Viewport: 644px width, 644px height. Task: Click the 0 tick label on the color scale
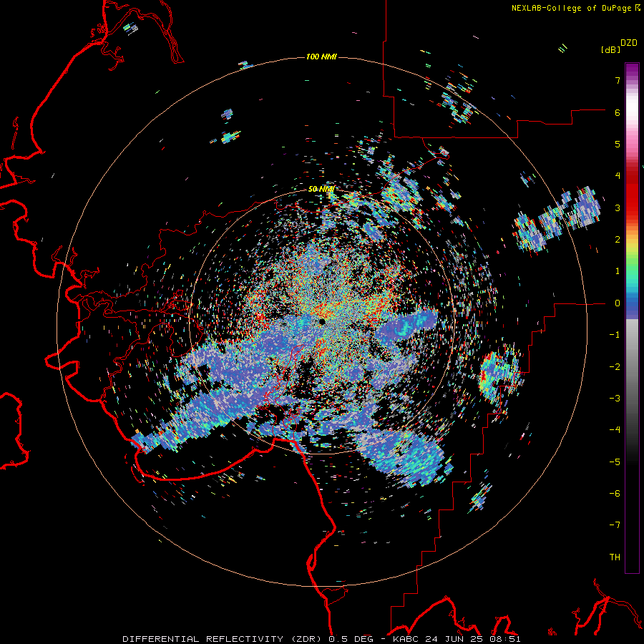pyautogui.click(x=618, y=303)
